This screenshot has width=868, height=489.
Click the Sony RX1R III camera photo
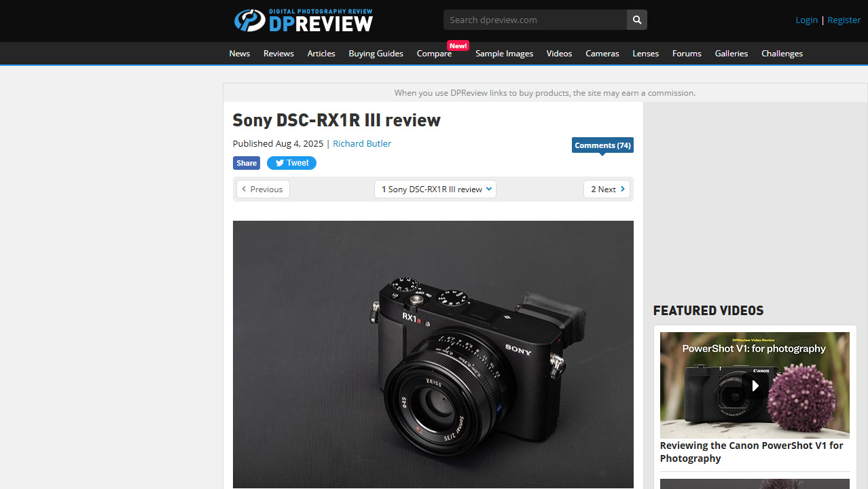click(x=433, y=355)
